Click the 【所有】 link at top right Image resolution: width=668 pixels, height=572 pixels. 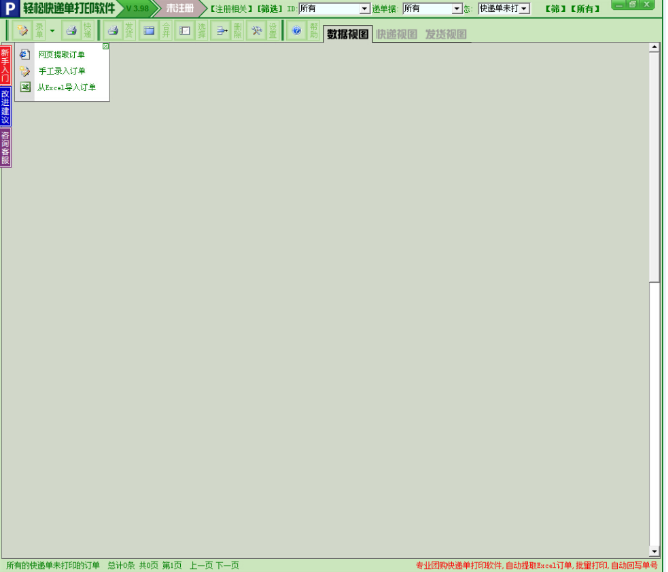click(585, 9)
